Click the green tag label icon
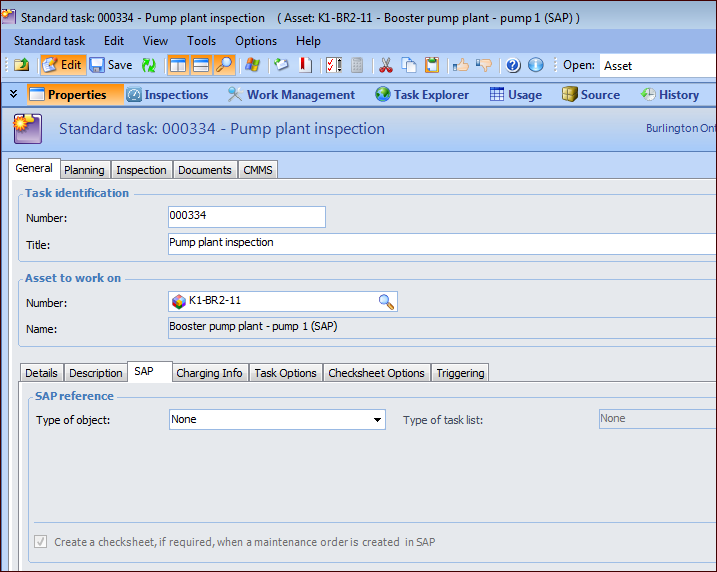The width and height of the screenshot is (717, 572). pyautogui.click(x=282, y=65)
